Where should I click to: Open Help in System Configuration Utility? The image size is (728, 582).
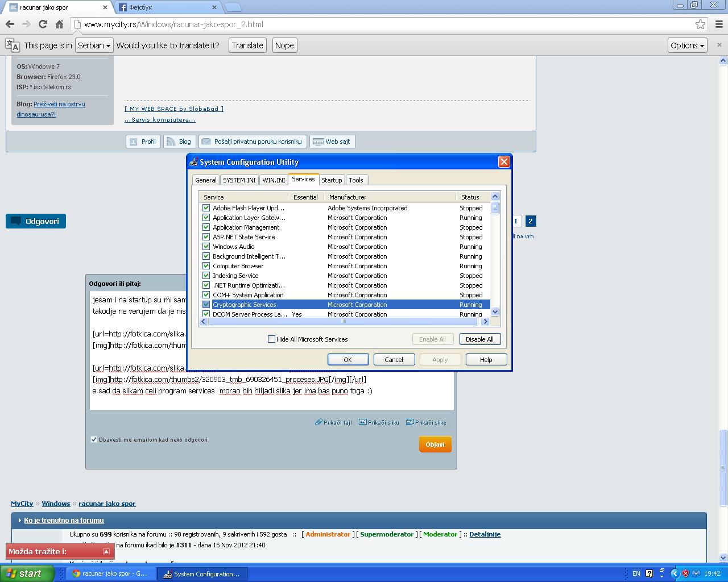(486, 360)
